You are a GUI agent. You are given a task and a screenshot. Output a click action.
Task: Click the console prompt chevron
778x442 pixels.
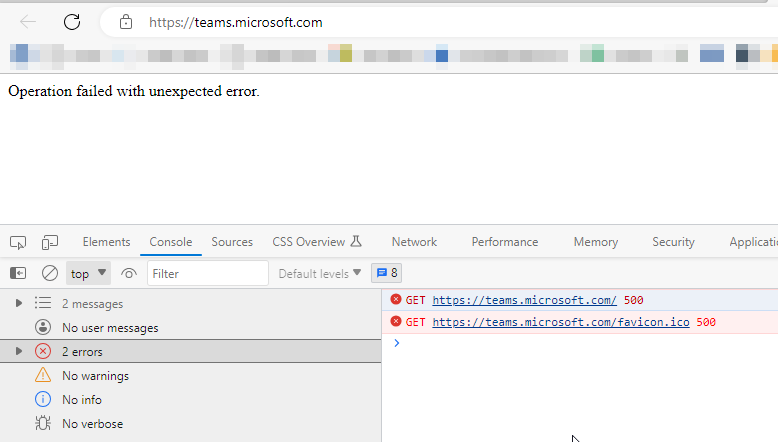tap(396, 343)
